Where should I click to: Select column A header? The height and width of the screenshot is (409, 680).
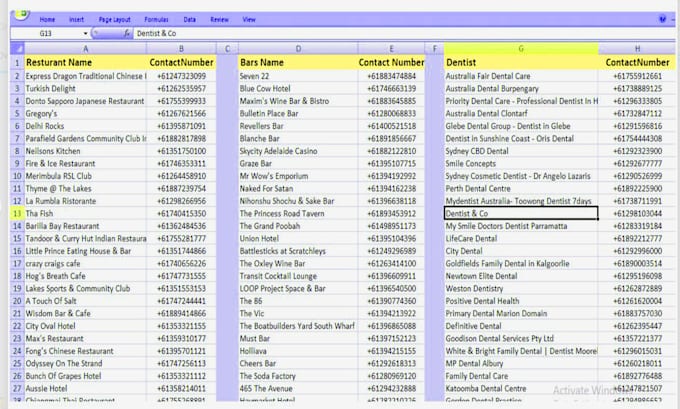85,49
